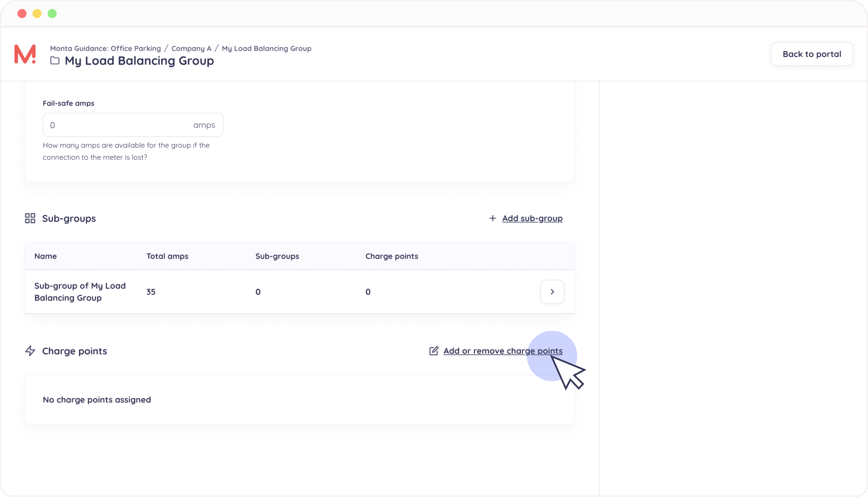
Task: Click the Total amps column header
Action: 167,256
